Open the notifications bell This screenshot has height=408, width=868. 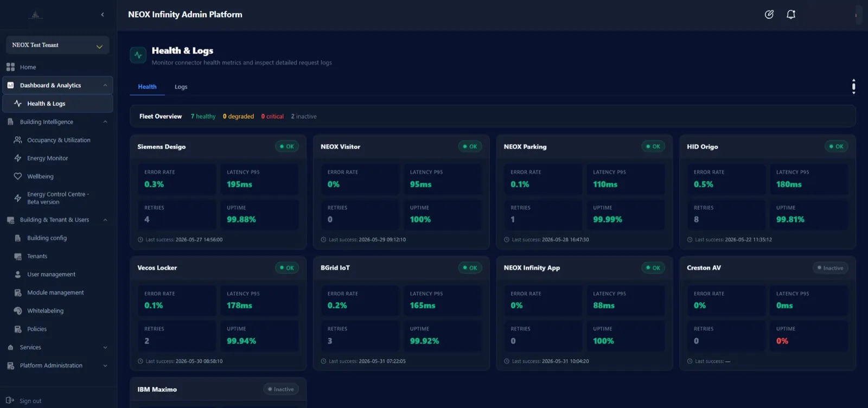point(791,15)
